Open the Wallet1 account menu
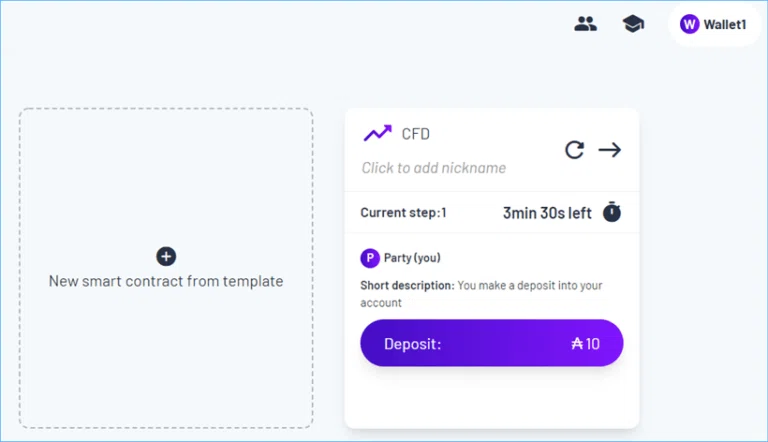 (714, 24)
